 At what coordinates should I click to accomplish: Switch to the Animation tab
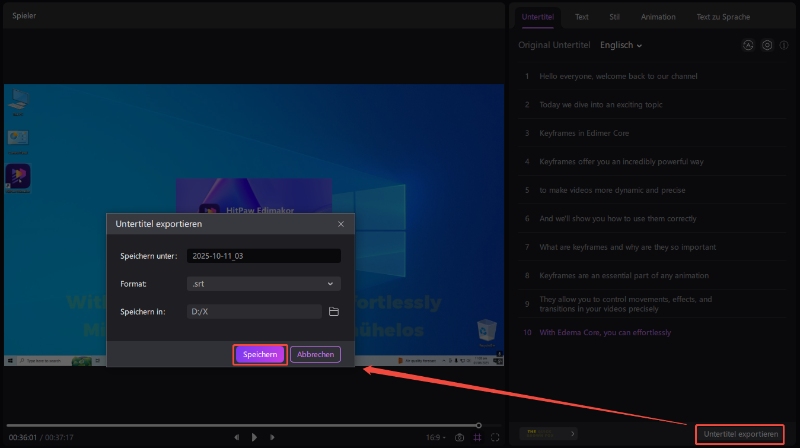click(657, 17)
